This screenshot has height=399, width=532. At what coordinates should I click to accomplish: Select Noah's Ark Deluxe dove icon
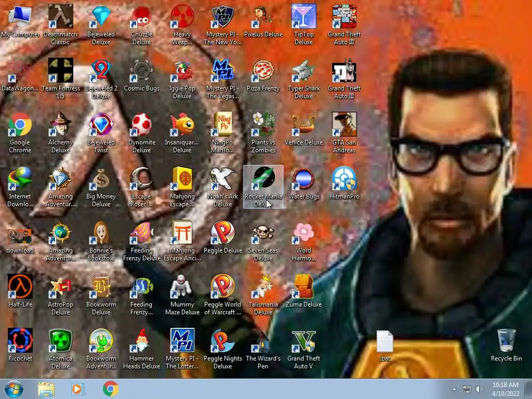pyautogui.click(x=222, y=178)
